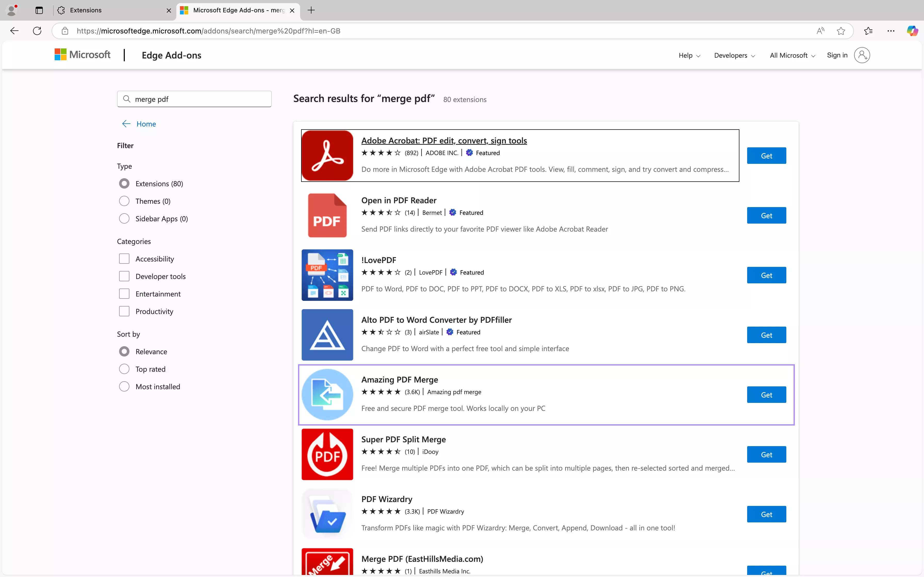Check the Developer tools category
Image resolution: width=924 pixels, height=577 pixels.
point(124,276)
